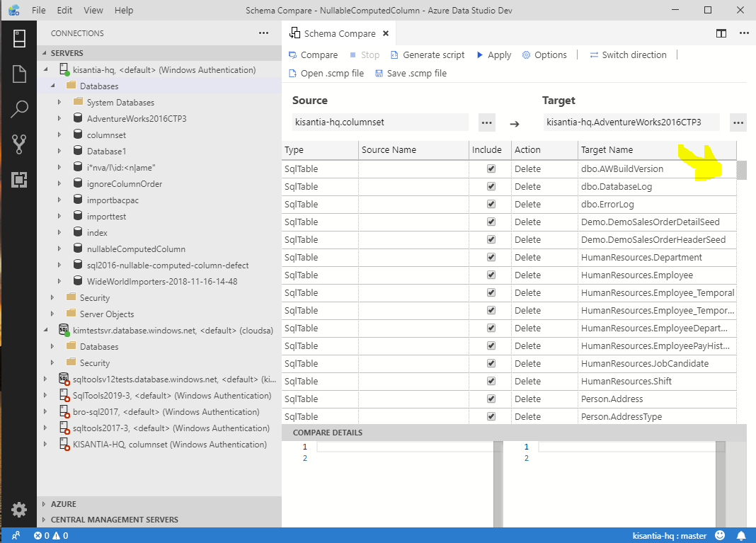Image resolution: width=756 pixels, height=543 pixels.
Task: Open the Connections view in the activity bar
Action: click(x=19, y=38)
